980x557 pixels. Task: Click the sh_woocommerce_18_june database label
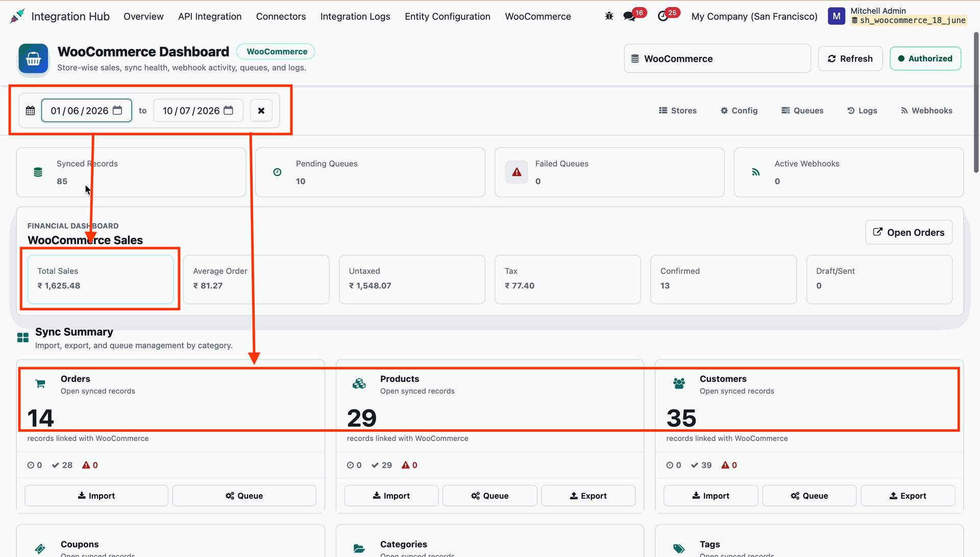[x=909, y=20]
